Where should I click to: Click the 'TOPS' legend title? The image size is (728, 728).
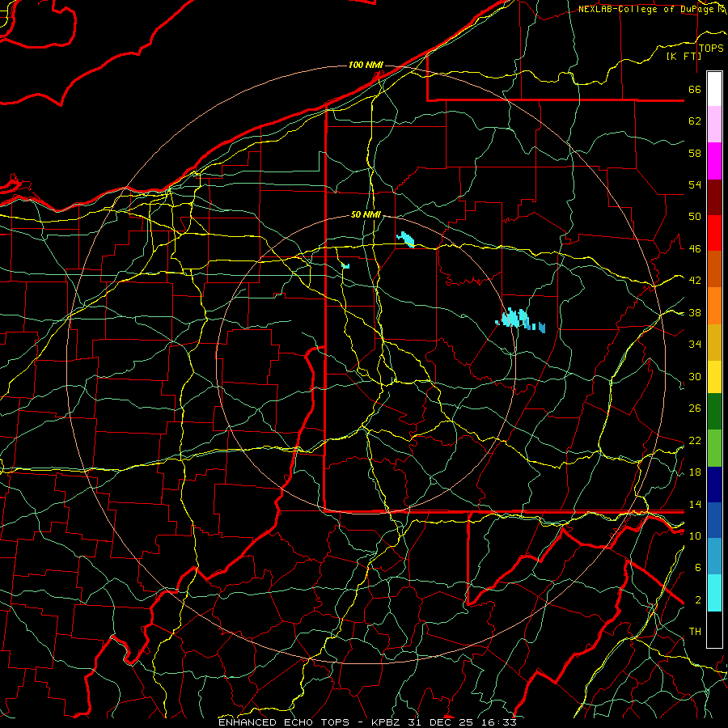click(x=711, y=49)
